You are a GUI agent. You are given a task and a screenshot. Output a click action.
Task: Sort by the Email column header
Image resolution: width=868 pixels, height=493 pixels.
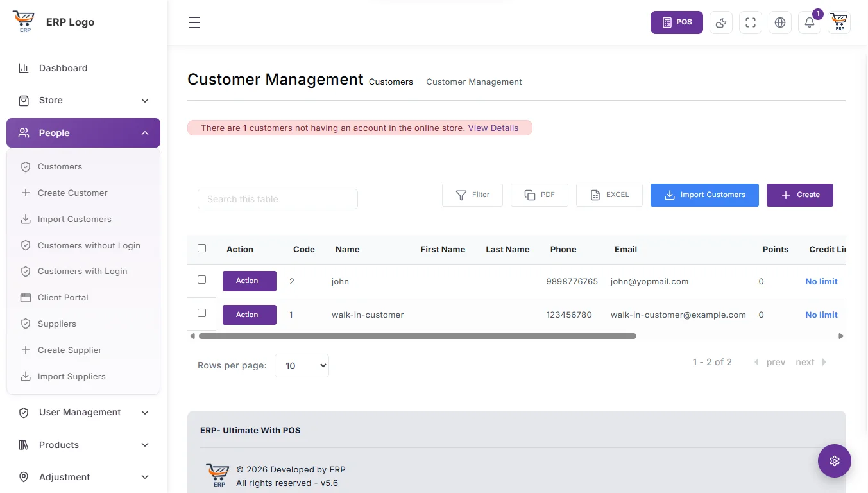(x=625, y=249)
